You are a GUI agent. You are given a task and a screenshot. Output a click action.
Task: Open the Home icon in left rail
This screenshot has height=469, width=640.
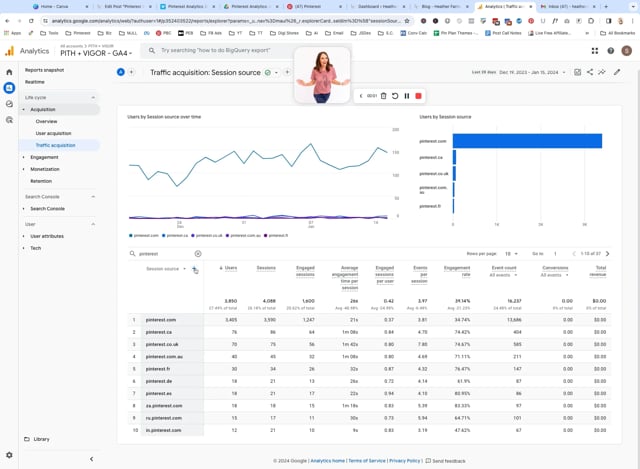[x=9, y=72]
